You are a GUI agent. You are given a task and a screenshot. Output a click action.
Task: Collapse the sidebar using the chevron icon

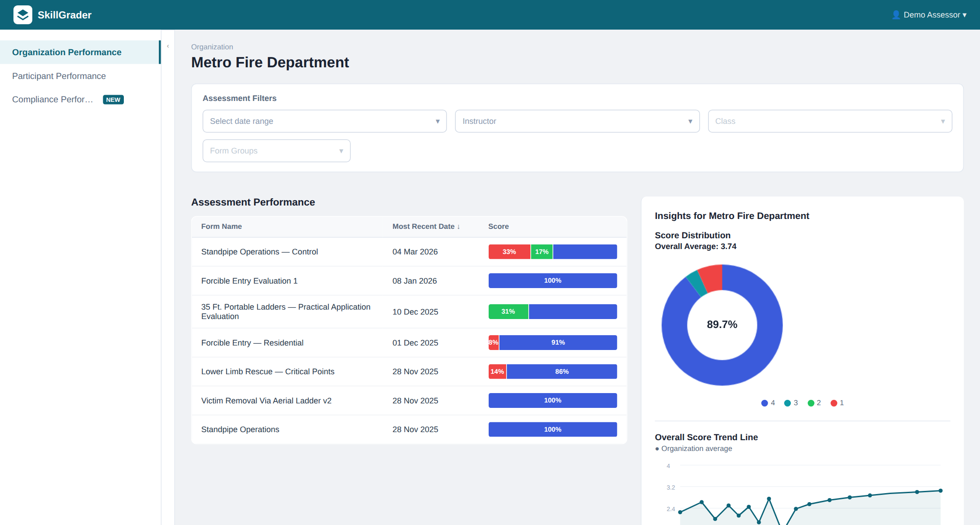click(x=167, y=45)
